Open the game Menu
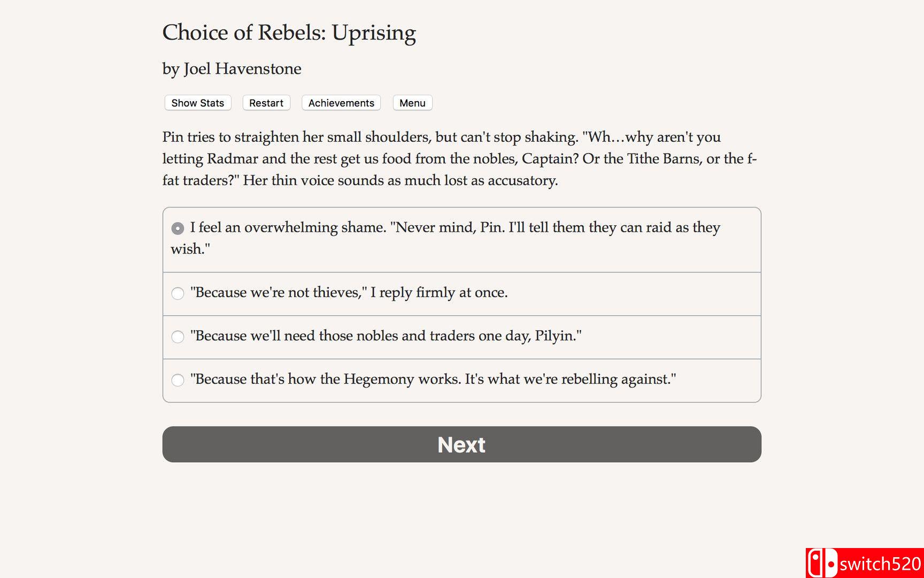The height and width of the screenshot is (578, 924). (x=412, y=103)
